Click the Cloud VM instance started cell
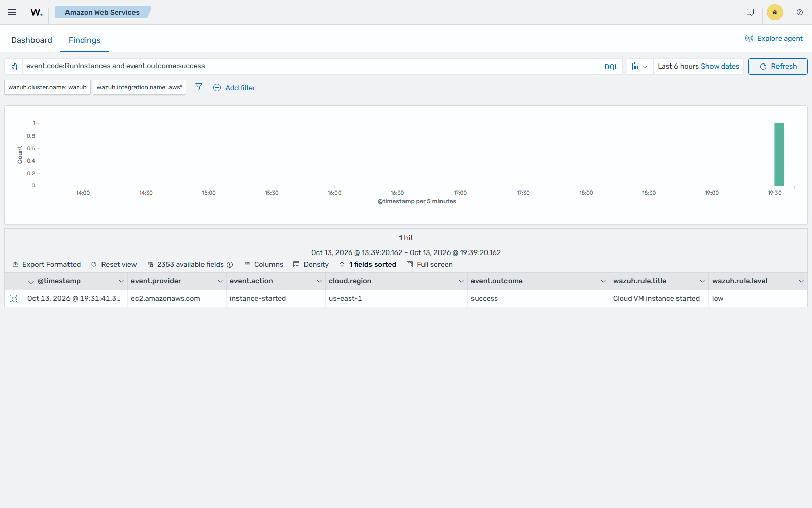 coord(659,299)
